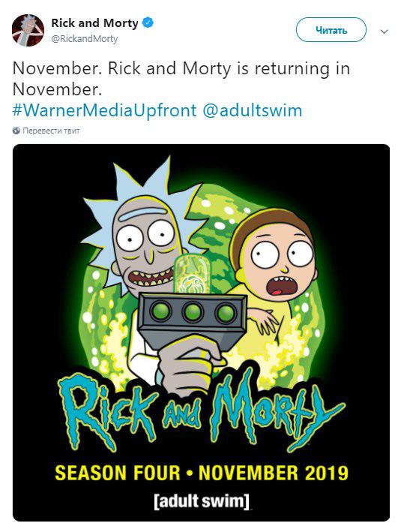Click the portal gun's three green lights

coord(193,312)
